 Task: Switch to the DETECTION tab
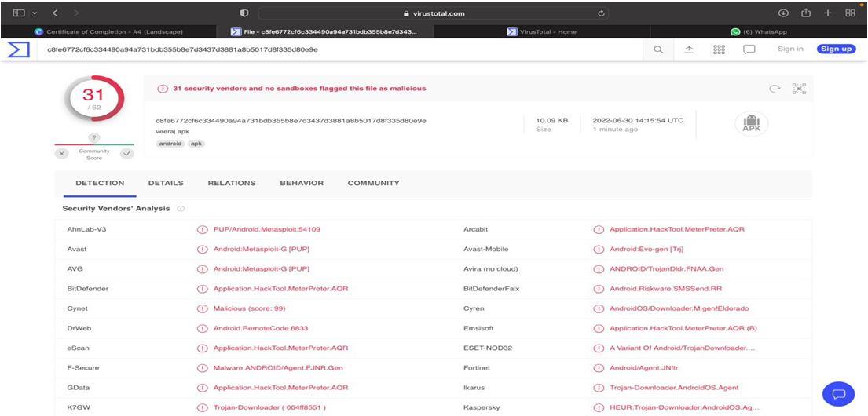[101, 183]
